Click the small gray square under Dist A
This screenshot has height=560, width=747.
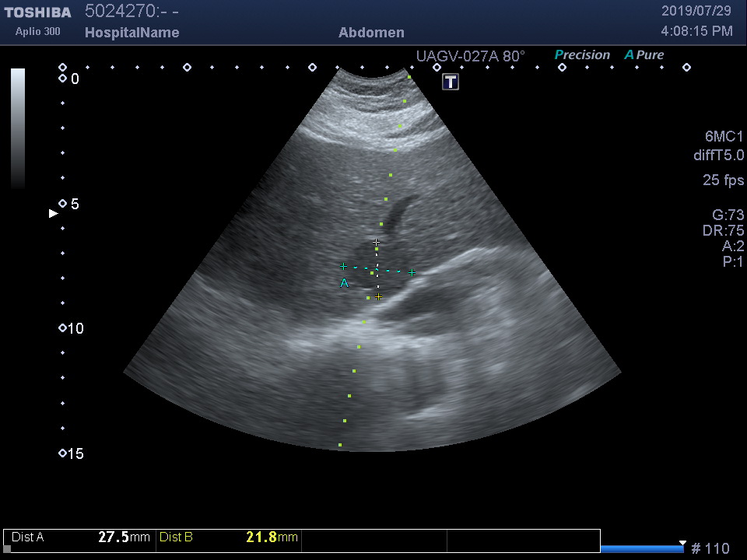pos(8,548)
